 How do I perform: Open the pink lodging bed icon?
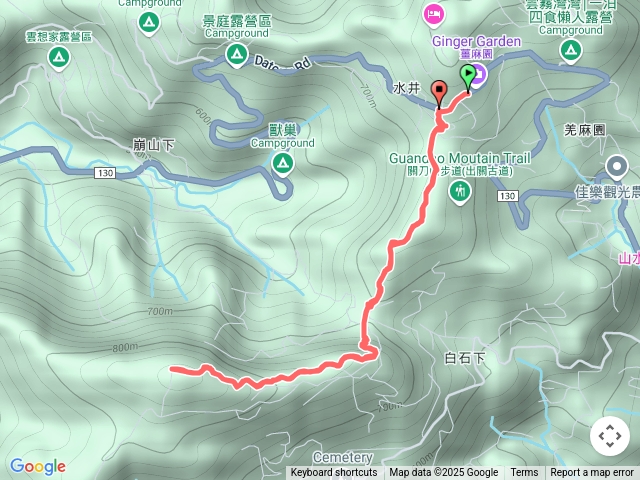pos(434,14)
